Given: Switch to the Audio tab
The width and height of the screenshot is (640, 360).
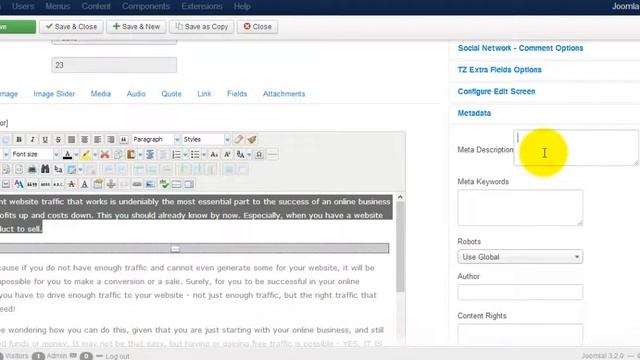Looking at the screenshot, I should (136, 94).
